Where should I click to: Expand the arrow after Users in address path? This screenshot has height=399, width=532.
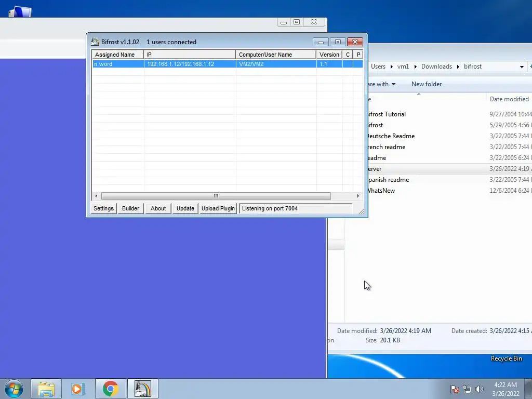392,66
